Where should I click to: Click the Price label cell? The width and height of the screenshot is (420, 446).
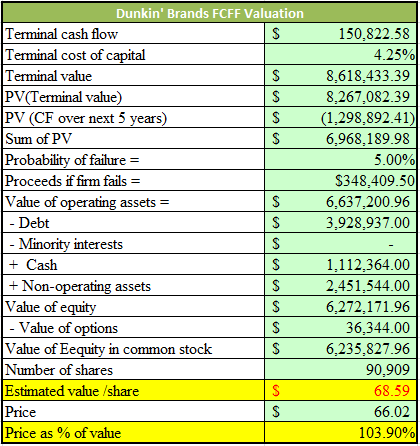pyautogui.click(x=134, y=411)
